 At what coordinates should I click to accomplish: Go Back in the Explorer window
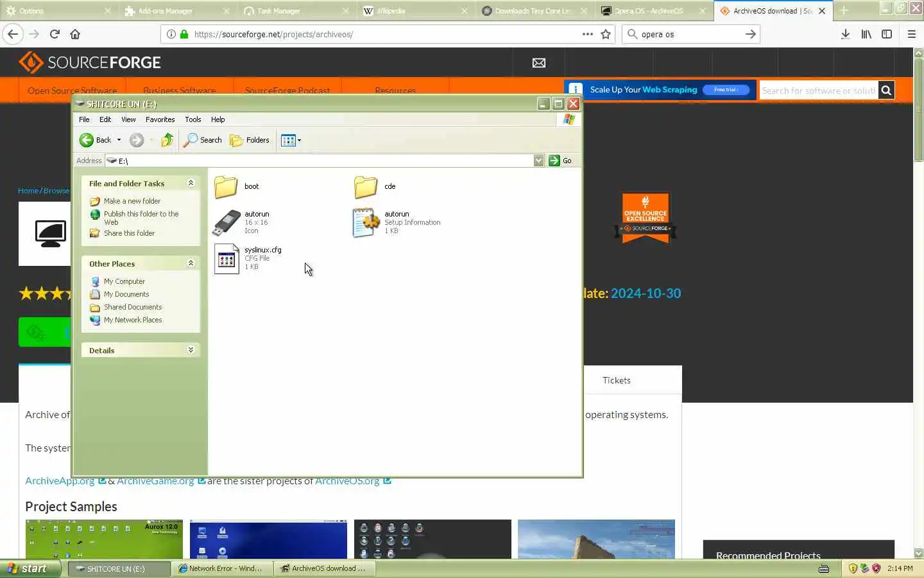coord(95,140)
